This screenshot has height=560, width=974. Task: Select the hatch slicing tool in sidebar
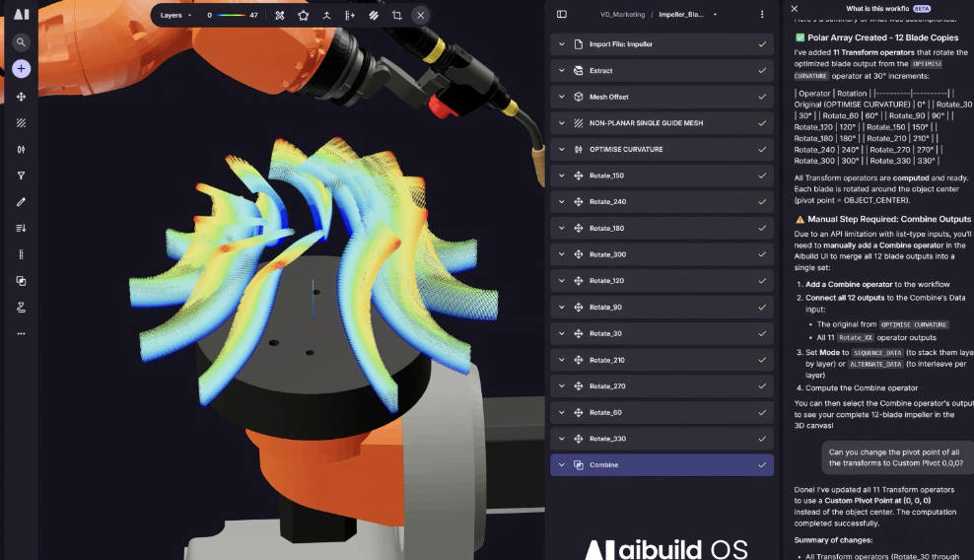coord(21,123)
